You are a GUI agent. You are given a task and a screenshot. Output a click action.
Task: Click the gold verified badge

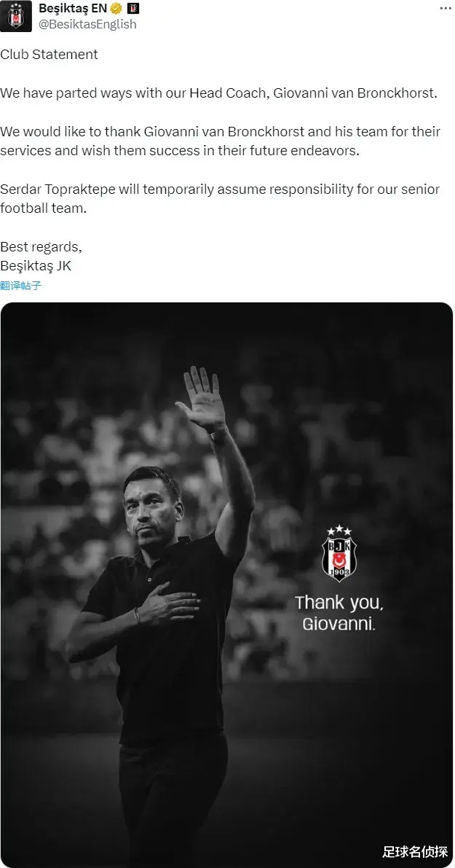116,8
